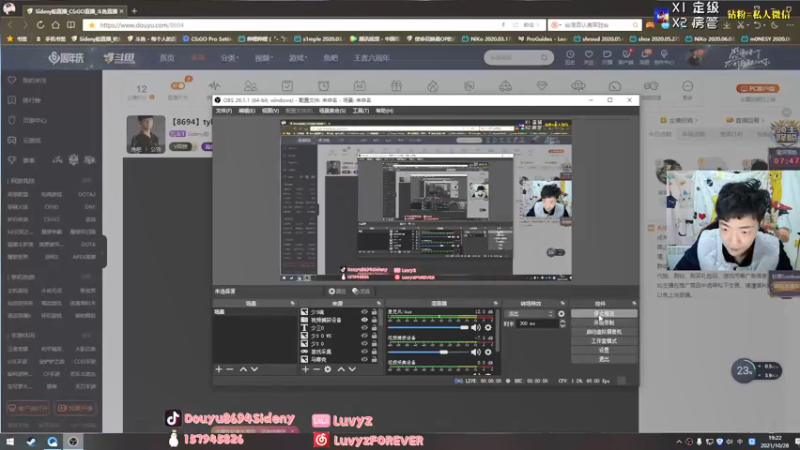The height and width of the screenshot is (450, 800).
Task: Click browser home button
Action: 56,24
